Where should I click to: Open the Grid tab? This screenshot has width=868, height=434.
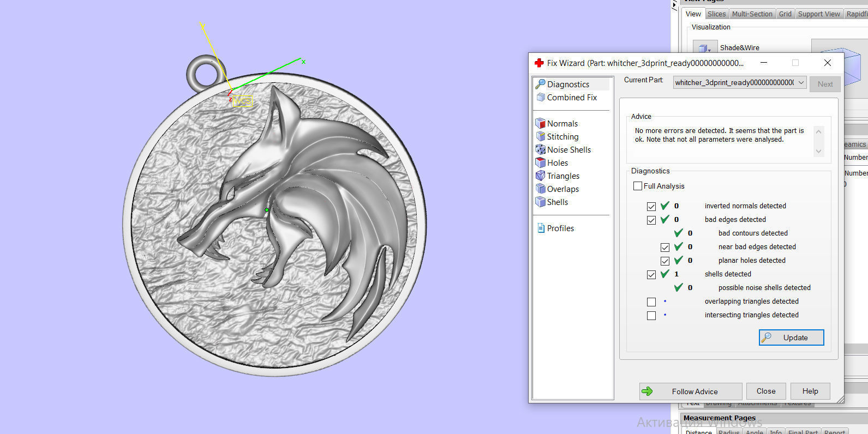click(785, 14)
